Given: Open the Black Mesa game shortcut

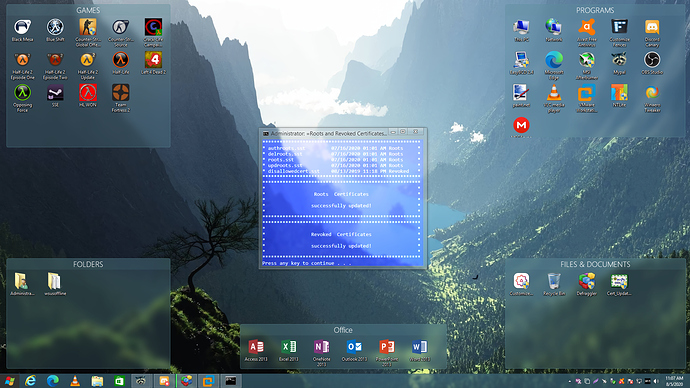Looking at the screenshot, I should 22,30.
